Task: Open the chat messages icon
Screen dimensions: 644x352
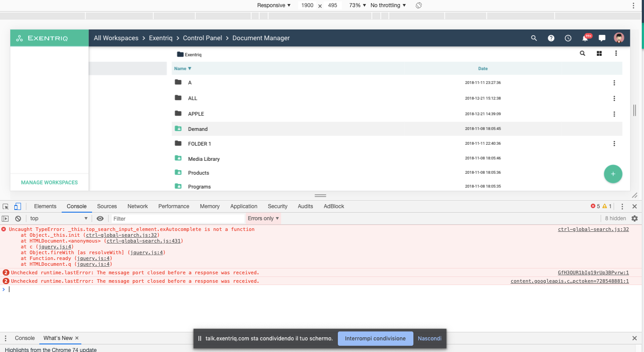Action: (602, 38)
